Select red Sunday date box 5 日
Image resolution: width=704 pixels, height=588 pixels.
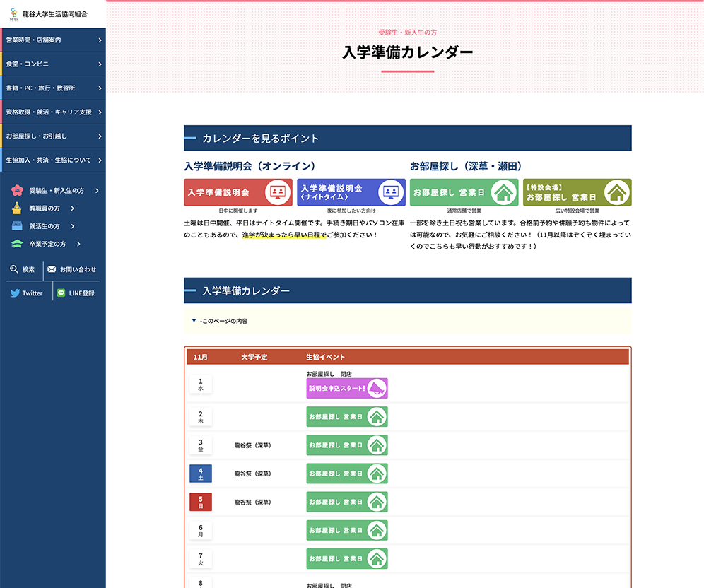(x=201, y=502)
